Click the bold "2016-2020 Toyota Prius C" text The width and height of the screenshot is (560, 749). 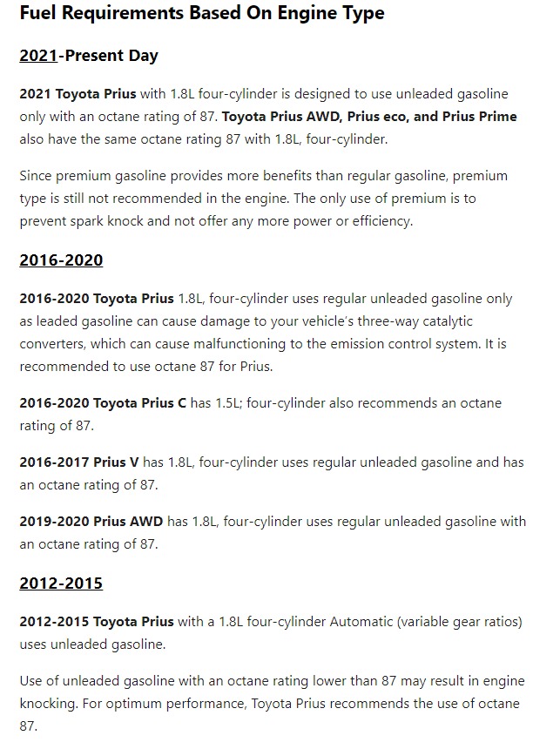[103, 403]
